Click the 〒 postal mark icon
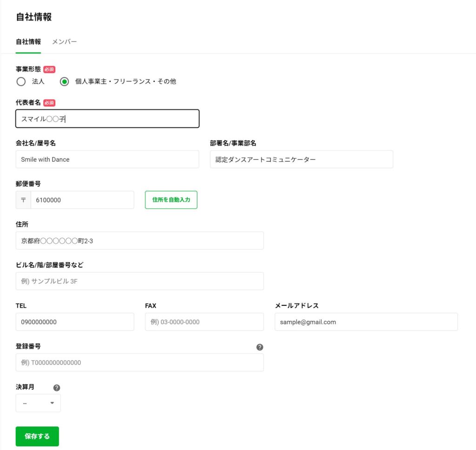476x450 pixels. [x=23, y=200]
